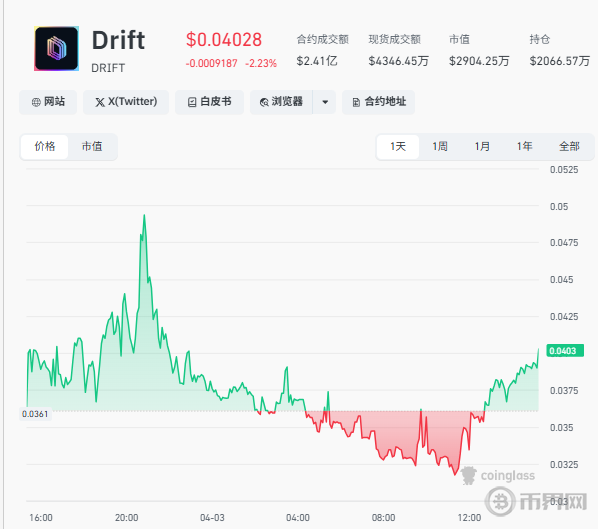Select the 1年 time range
The height and width of the screenshot is (529, 598).
(x=524, y=146)
